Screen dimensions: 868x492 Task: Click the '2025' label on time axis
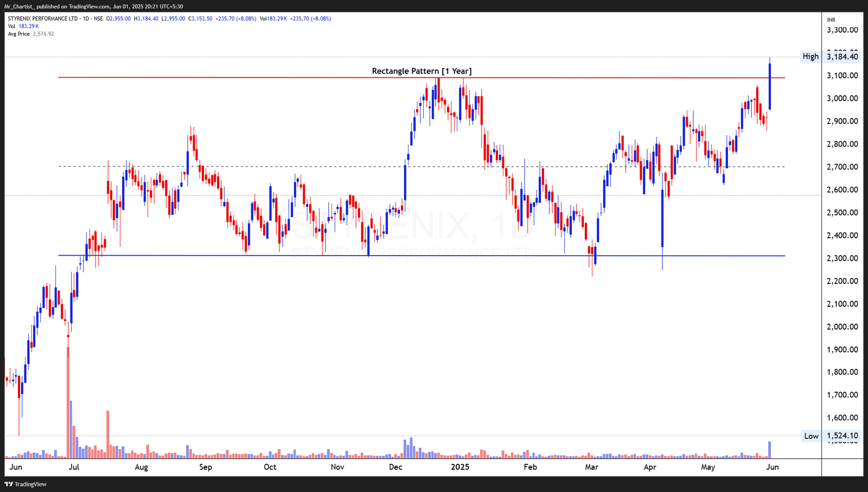click(x=461, y=466)
